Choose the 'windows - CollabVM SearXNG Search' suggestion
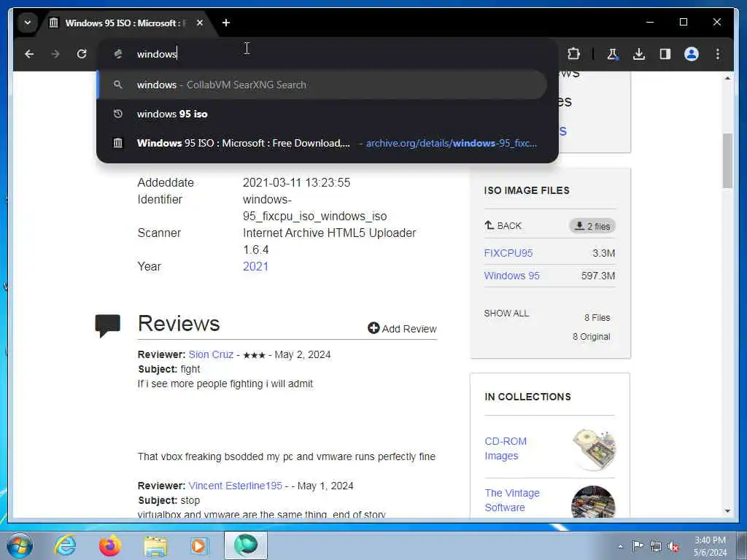 pyautogui.click(x=322, y=85)
